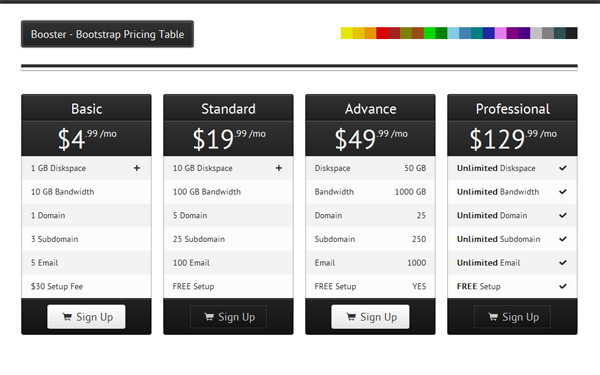Click the Booster - Bootstrap Pricing Table title button
This screenshot has height=375, width=600.
click(108, 34)
